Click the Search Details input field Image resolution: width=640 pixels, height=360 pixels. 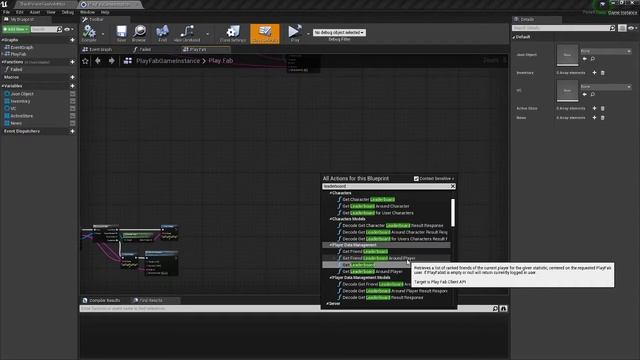[x=564, y=28]
